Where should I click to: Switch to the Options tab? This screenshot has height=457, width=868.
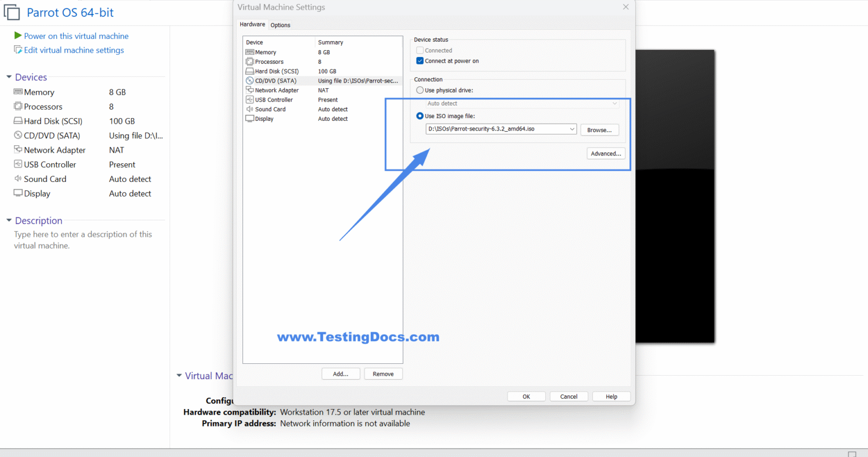(x=280, y=25)
